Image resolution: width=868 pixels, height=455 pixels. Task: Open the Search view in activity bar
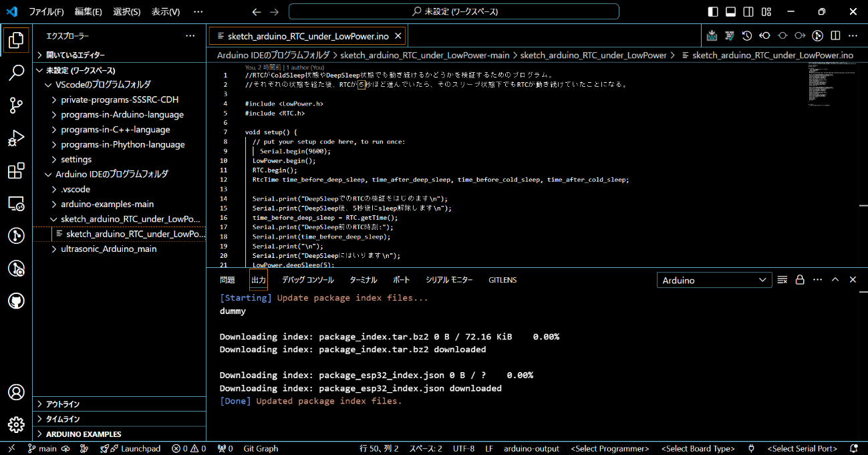pos(16,73)
